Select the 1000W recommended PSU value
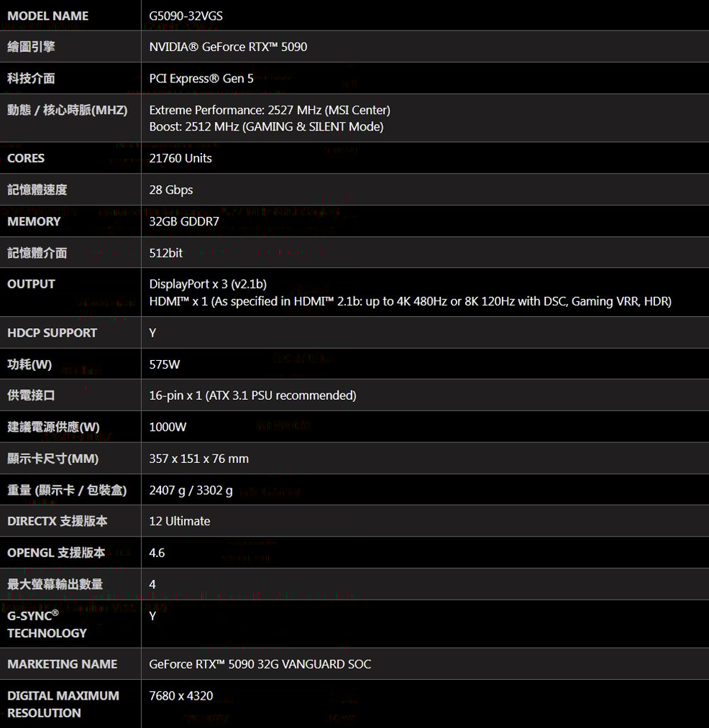Screen dimensions: 709x728 pyautogui.click(x=167, y=427)
